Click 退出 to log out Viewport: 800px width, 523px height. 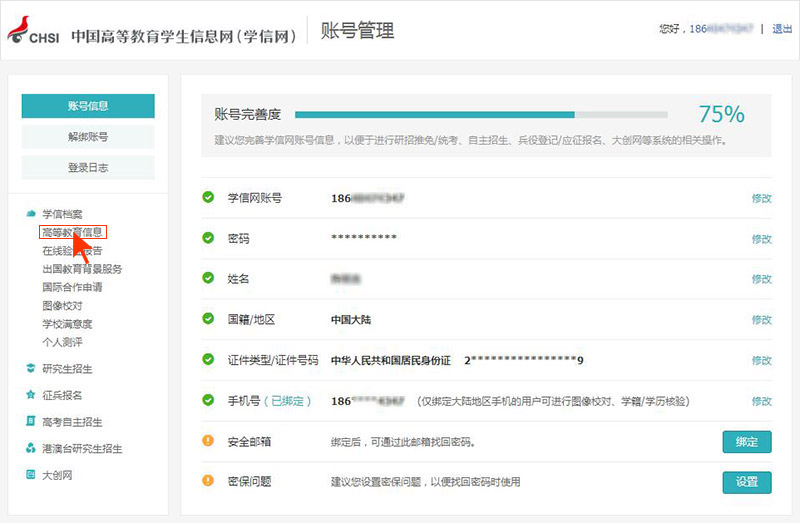[x=782, y=29]
